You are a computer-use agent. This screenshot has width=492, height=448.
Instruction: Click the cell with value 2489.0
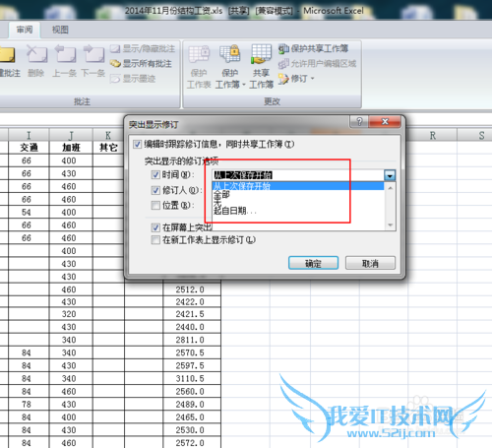(x=192, y=405)
